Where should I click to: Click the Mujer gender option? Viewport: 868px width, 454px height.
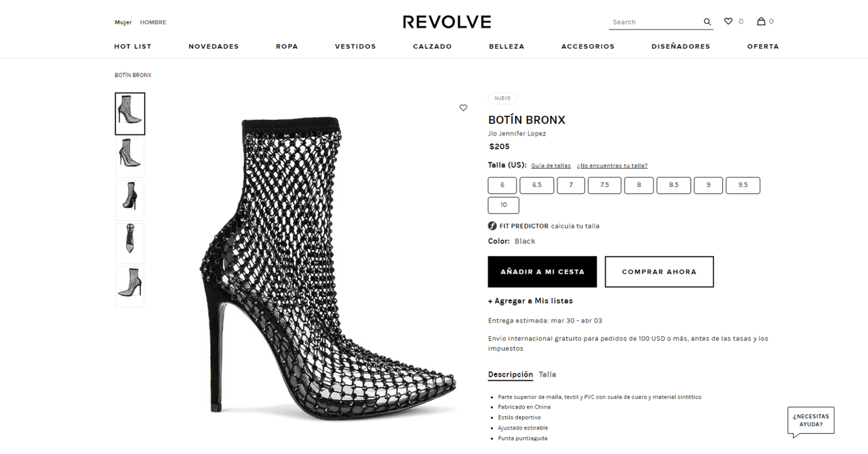(x=123, y=22)
